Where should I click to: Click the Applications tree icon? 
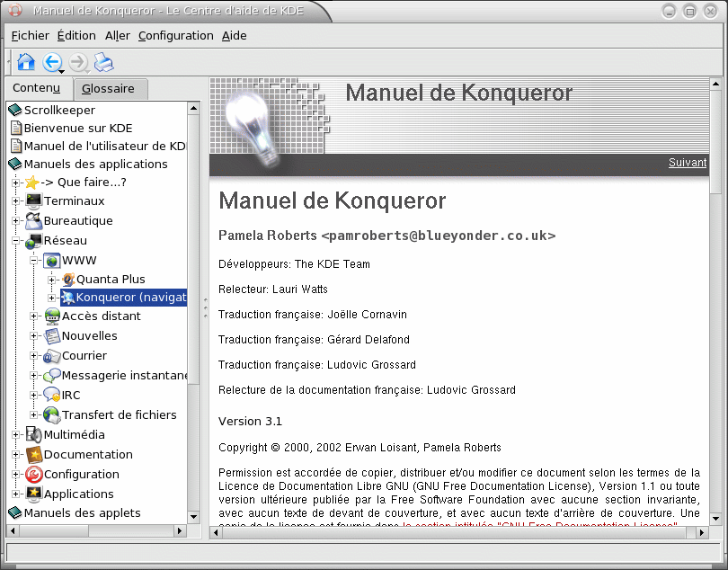(34, 494)
